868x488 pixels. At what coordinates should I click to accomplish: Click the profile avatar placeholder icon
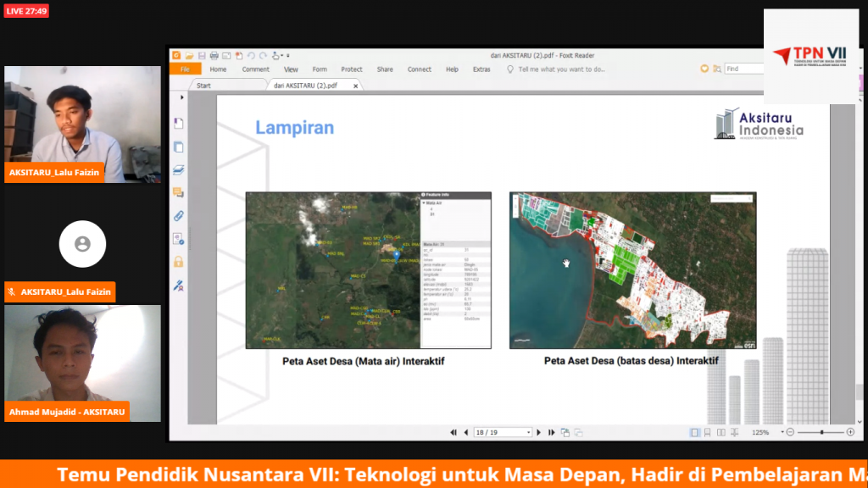(82, 244)
